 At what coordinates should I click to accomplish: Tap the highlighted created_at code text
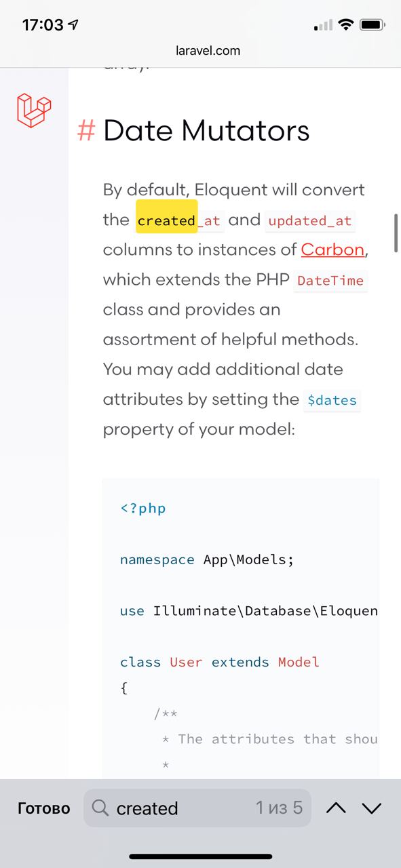pos(178,220)
